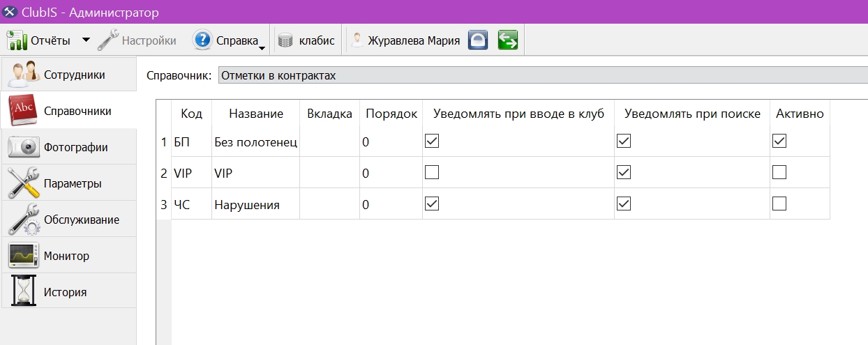Click the ClubIS app icon in title bar

tap(10, 13)
